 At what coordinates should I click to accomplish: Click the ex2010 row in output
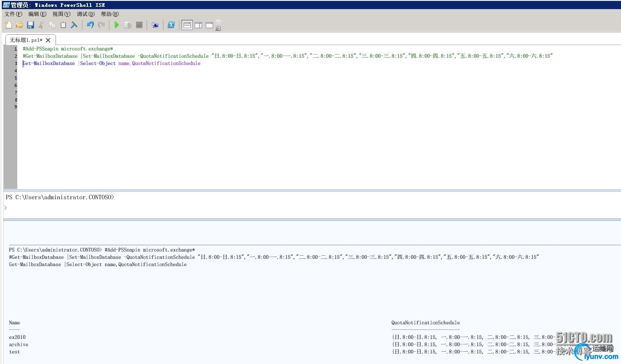tap(17, 337)
